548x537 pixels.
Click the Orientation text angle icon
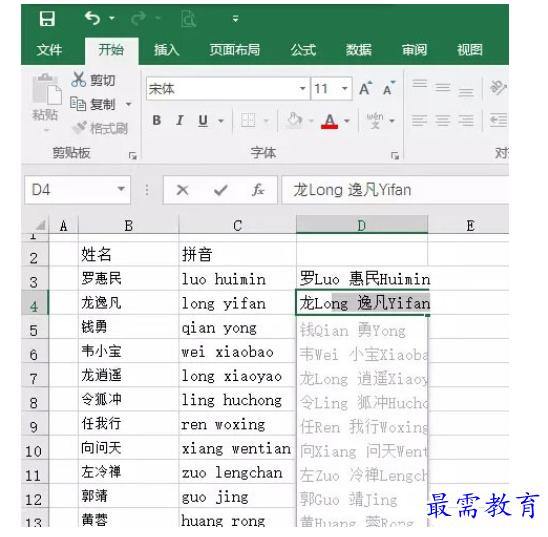click(498, 87)
